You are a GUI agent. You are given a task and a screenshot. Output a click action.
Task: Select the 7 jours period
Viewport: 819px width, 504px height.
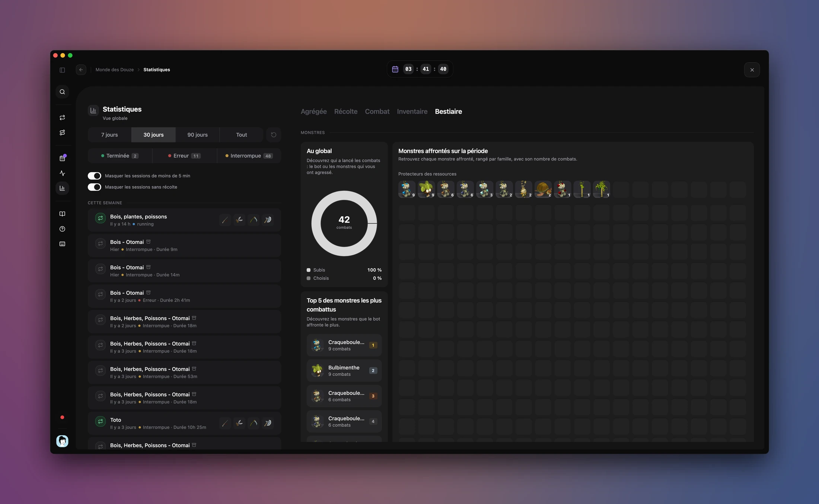(109, 135)
